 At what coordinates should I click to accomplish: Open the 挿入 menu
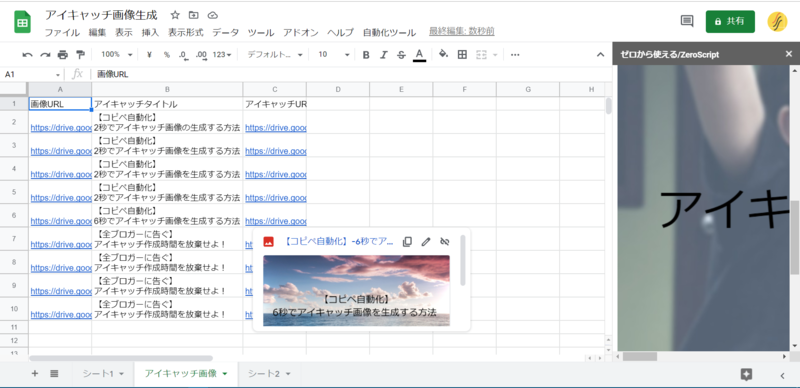[150, 33]
